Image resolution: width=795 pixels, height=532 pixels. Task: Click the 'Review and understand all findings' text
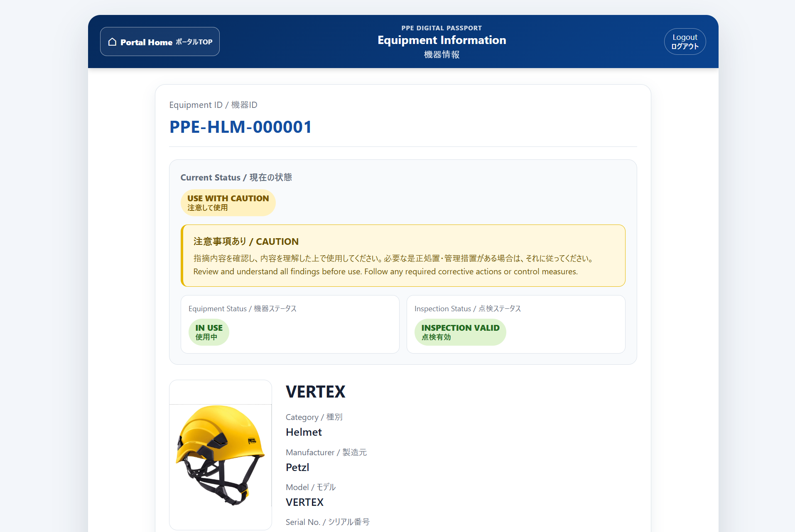(x=385, y=271)
